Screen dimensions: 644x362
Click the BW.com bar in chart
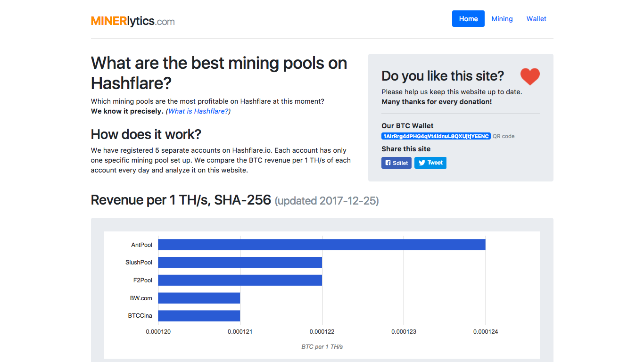pyautogui.click(x=199, y=298)
